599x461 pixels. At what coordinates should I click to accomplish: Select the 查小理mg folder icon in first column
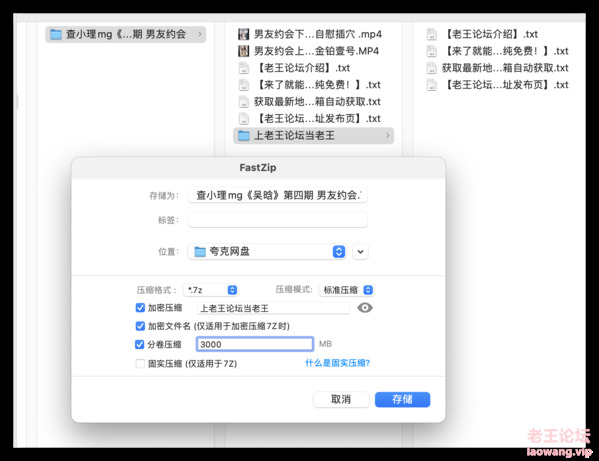56,34
